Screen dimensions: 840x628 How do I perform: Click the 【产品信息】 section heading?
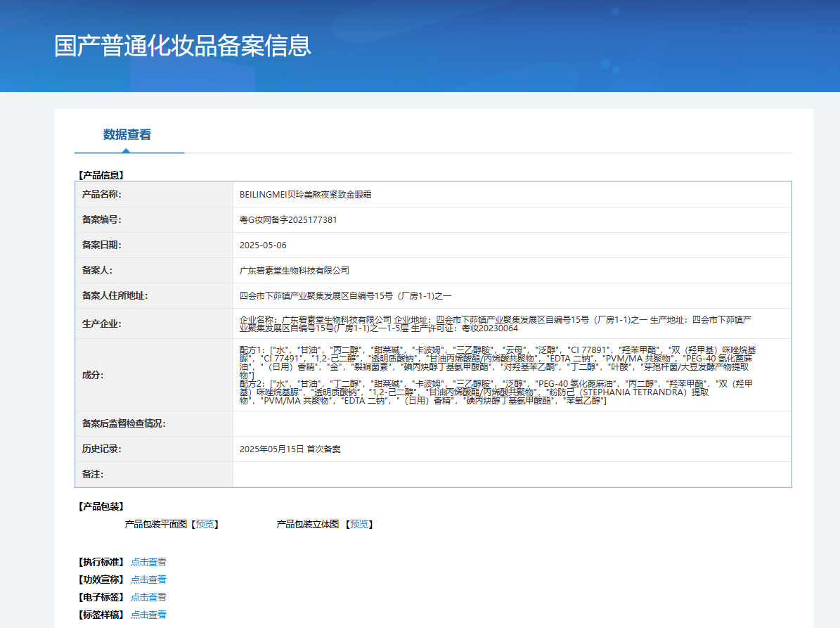pyautogui.click(x=101, y=175)
